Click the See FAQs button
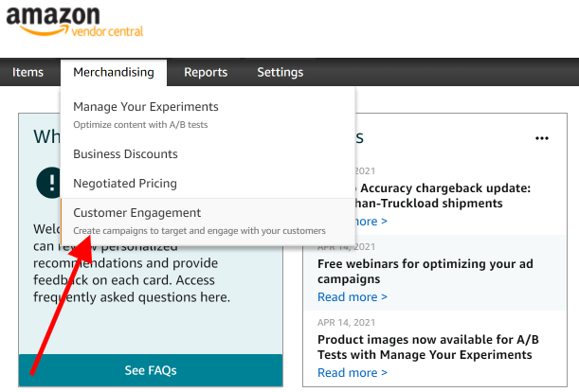 (x=151, y=370)
